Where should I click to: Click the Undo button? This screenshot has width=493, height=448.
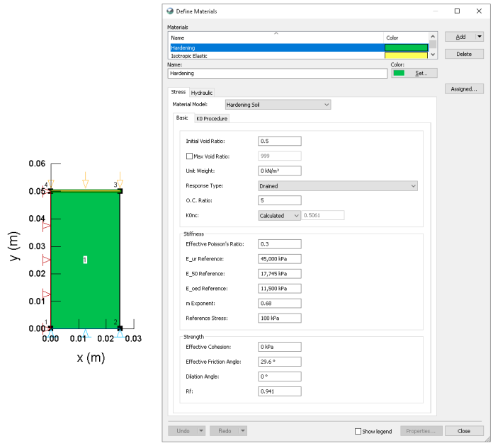point(183,431)
